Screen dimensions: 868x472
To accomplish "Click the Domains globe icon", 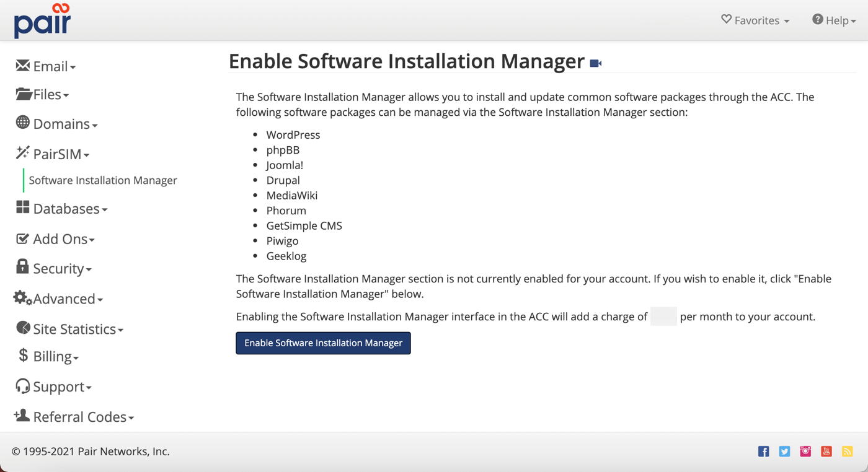I will pyautogui.click(x=23, y=122).
